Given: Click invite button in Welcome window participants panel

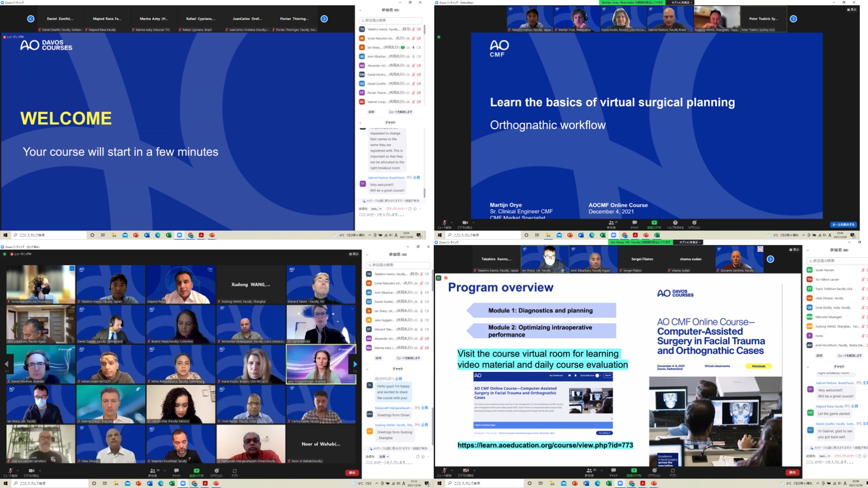Looking at the screenshot, I should coord(371,112).
